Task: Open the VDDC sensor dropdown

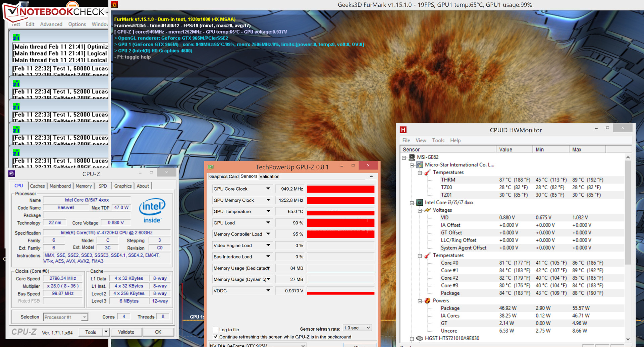Action: (268, 291)
